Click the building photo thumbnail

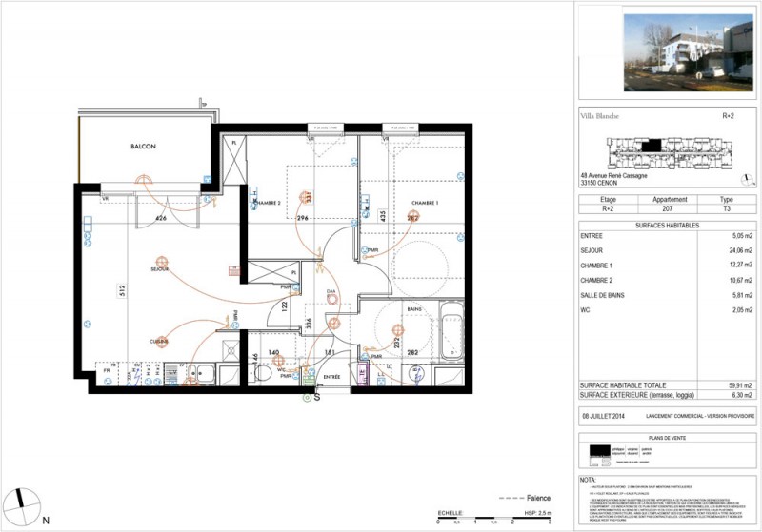688,52
